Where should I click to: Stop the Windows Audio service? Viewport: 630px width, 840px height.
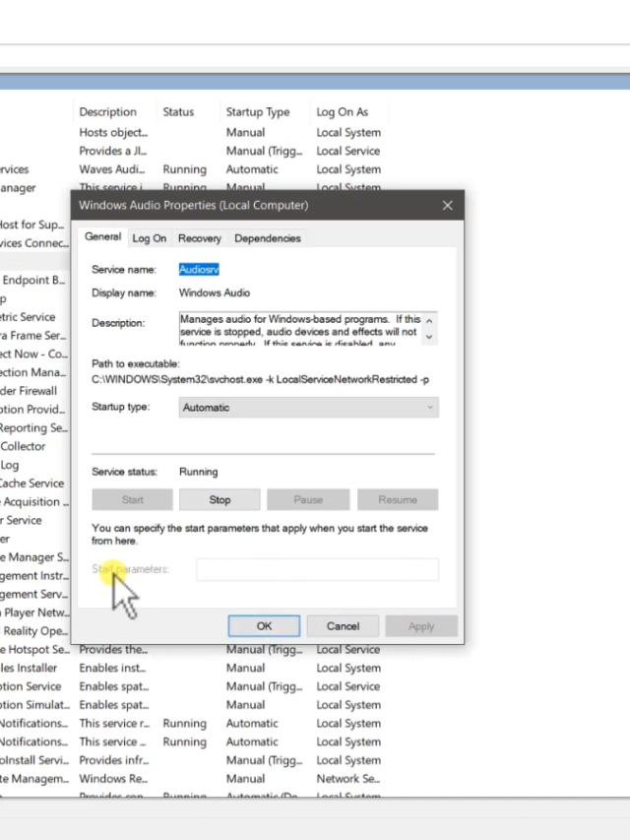pyautogui.click(x=220, y=500)
